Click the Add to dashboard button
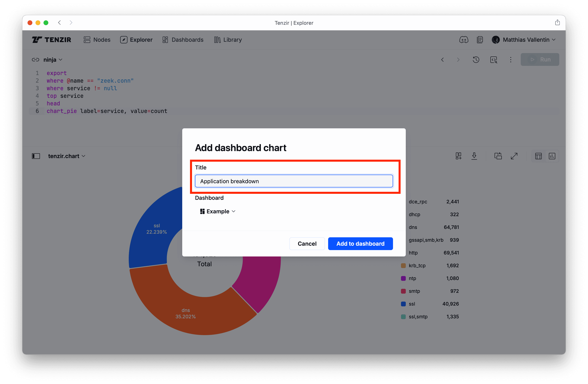 pos(360,244)
